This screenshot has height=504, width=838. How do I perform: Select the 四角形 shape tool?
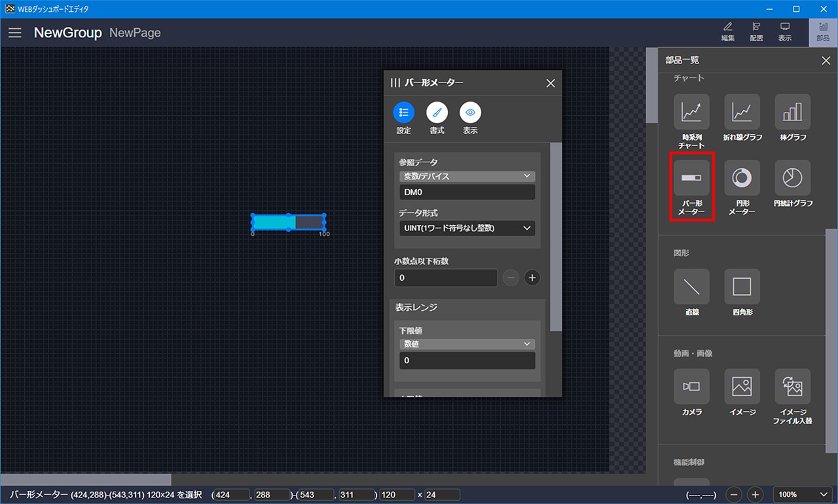742,287
